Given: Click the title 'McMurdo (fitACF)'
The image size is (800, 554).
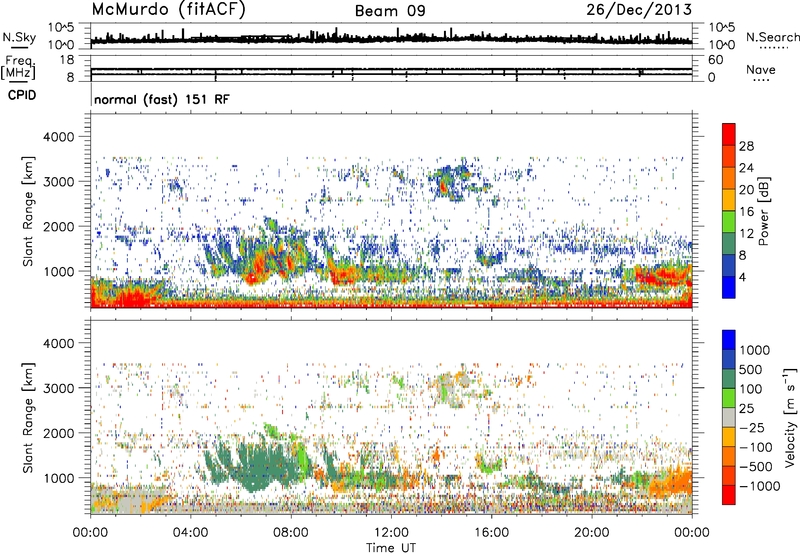Looking at the screenshot, I should tap(168, 10).
